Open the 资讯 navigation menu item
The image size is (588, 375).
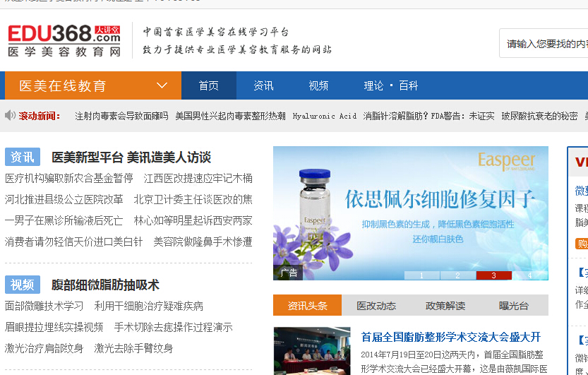(x=263, y=85)
